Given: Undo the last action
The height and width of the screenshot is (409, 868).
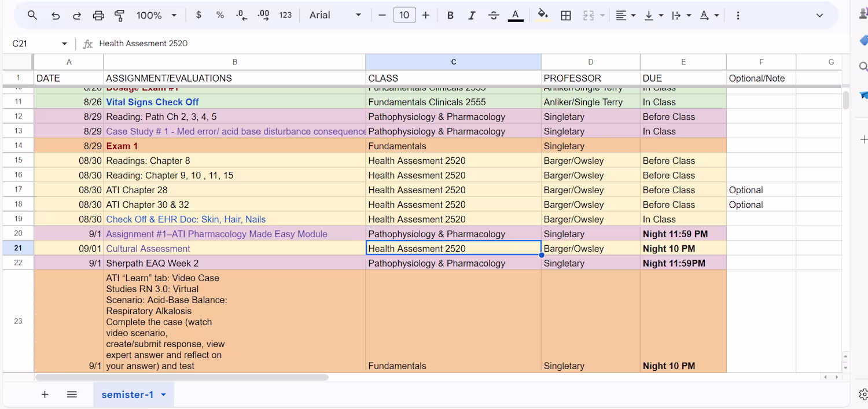Looking at the screenshot, I should click(x=55, y=16).
